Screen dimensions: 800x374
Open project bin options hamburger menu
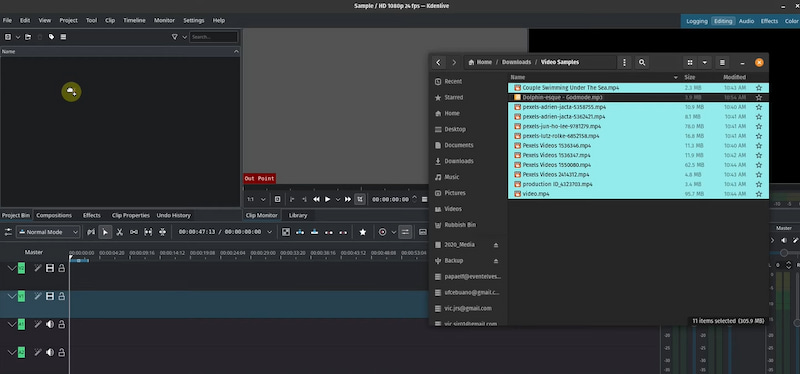click(x=63, y=37)
